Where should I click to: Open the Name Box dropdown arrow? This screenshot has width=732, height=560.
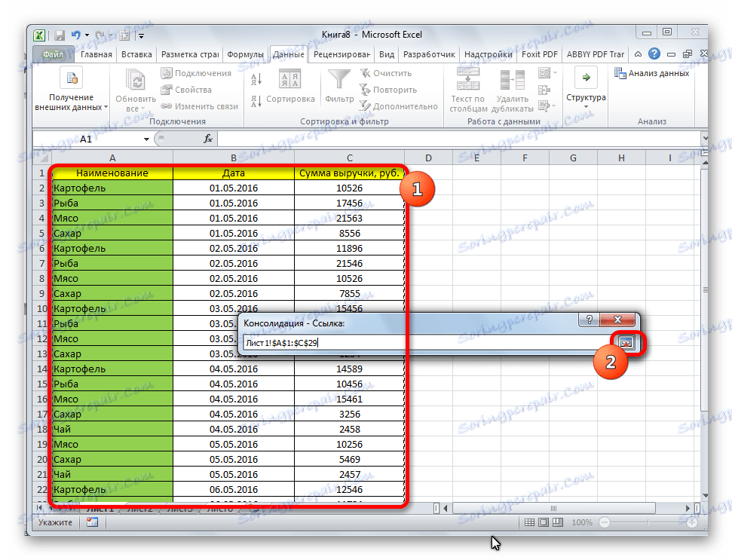point(146,139)
